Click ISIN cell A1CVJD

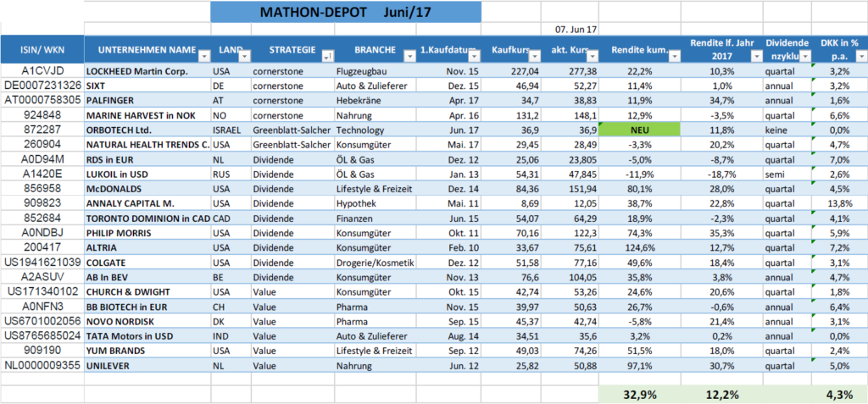42,71
